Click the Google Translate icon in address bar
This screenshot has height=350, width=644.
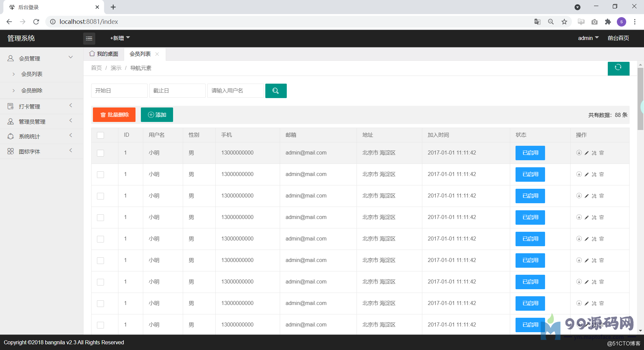[537, 22]
